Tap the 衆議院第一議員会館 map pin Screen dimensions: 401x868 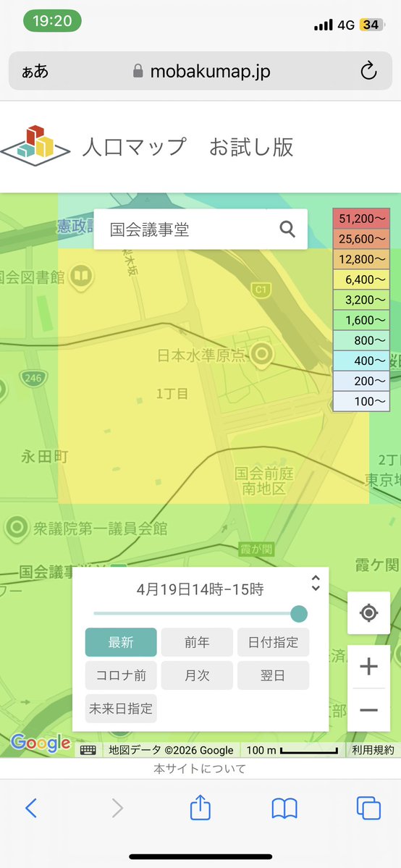tap(17, 528)
